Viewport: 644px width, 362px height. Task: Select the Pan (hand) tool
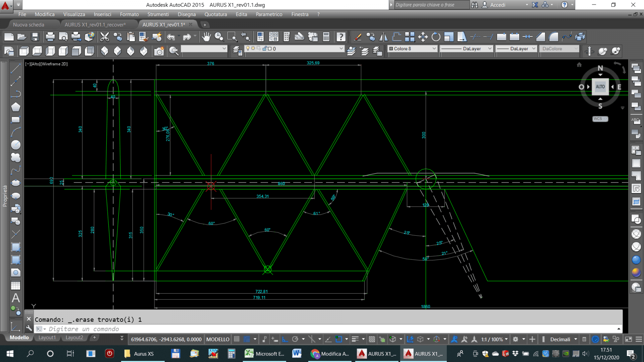click(206, 37)
